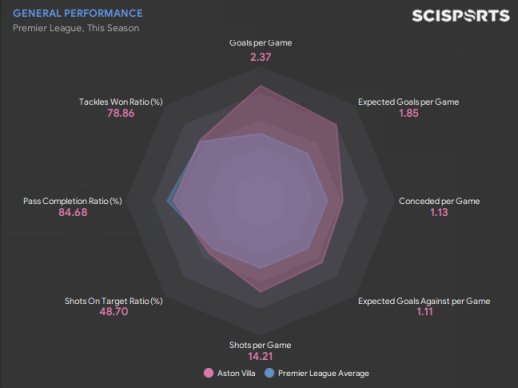The height and width of the screenshot is (388, 518).
Task: Select the pink Aston Villa legend dot
Action: 209,373
